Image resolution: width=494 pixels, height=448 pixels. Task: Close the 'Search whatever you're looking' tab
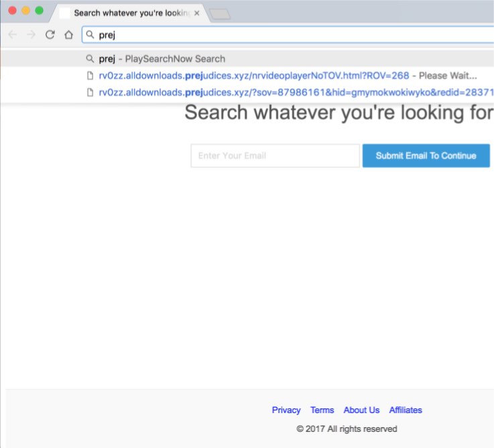click(x=196, y=13)
